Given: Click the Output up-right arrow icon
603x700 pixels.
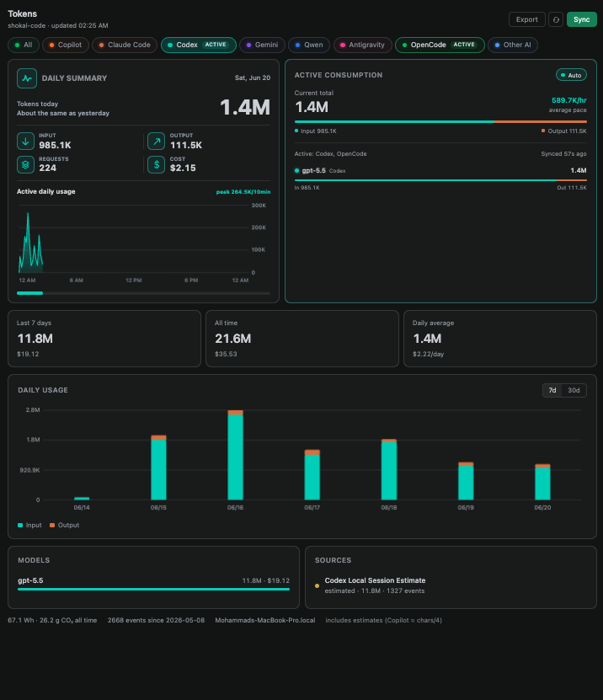Looking at the screenshot, I should pos(156,141).
